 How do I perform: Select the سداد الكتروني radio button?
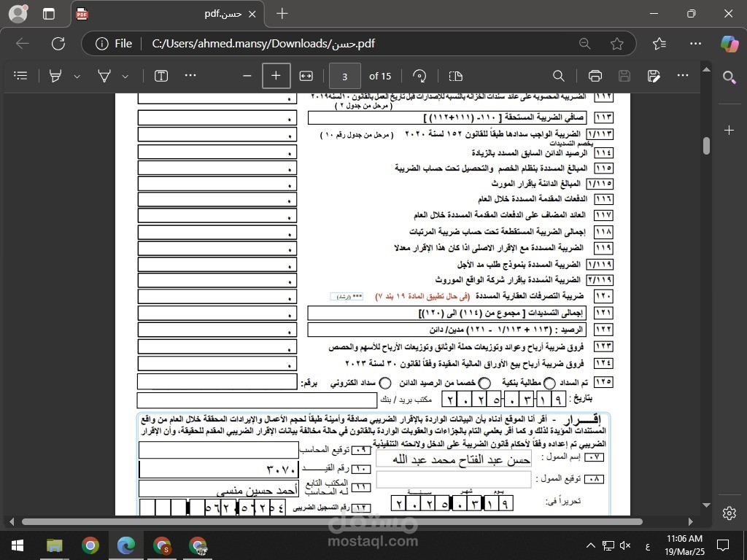coord(385,383)
